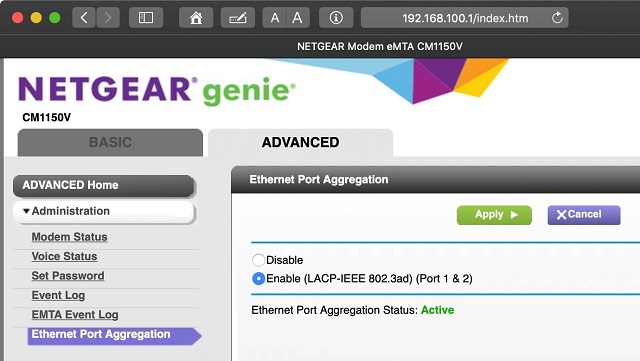Viewport: 640px width, 361px height.
Task: Open the Voice Status link
Action: pos(64,256)
